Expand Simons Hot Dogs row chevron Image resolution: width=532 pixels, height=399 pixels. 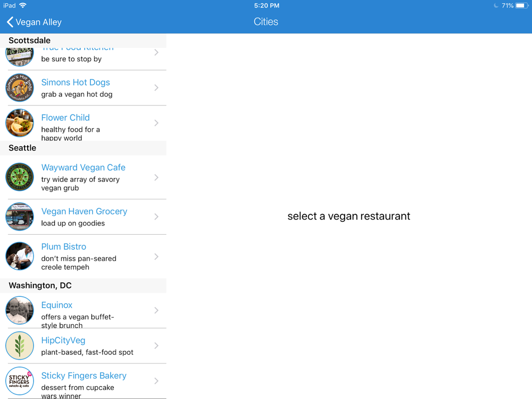[x=156, y=88]
